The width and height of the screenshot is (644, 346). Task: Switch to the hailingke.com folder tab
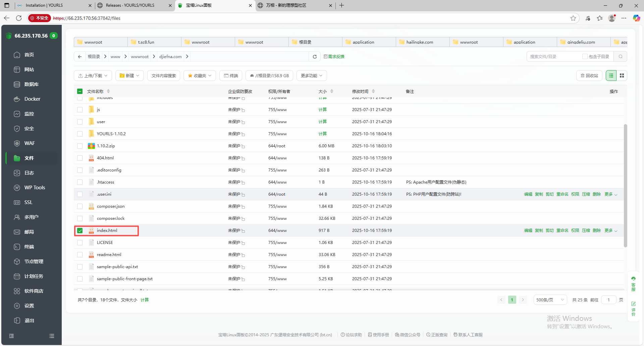[419, 42]
